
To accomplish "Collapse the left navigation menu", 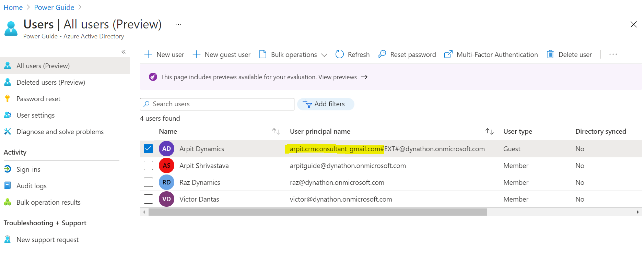I will [x=124, y=52].
